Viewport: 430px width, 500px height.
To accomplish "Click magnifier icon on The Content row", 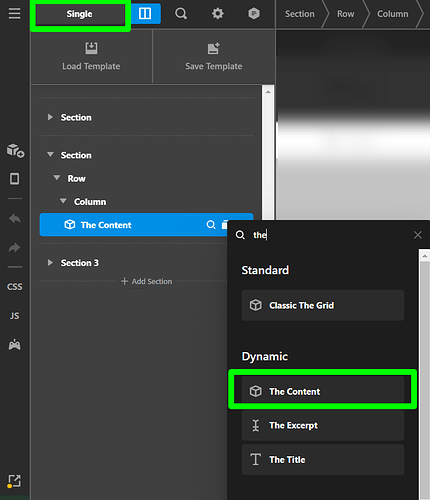I will click(211, 225).
